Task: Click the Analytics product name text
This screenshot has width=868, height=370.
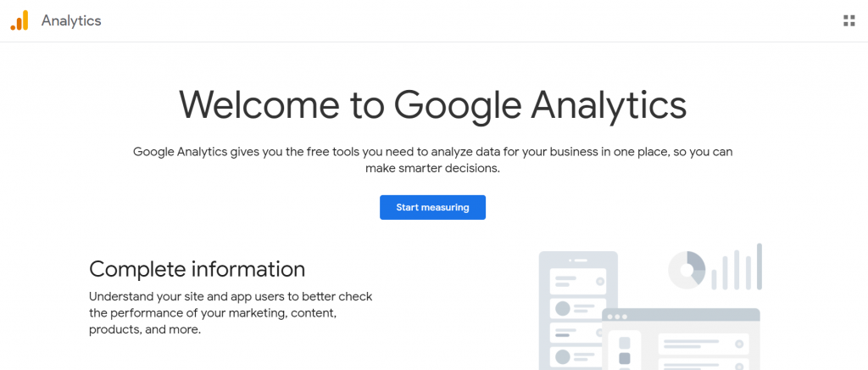Action: pyautogui.click(x=71, y=21)
